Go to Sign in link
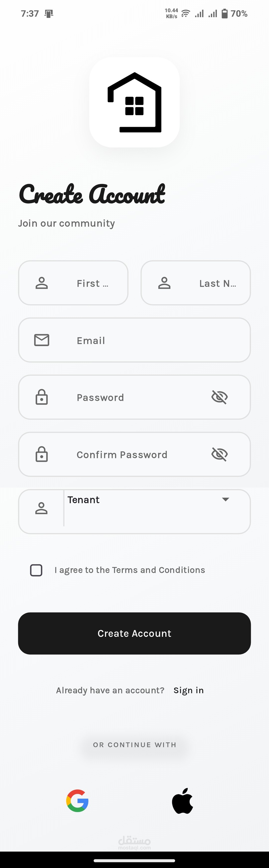The height and width of the screenshot is (868, 269). click(189, 690)
